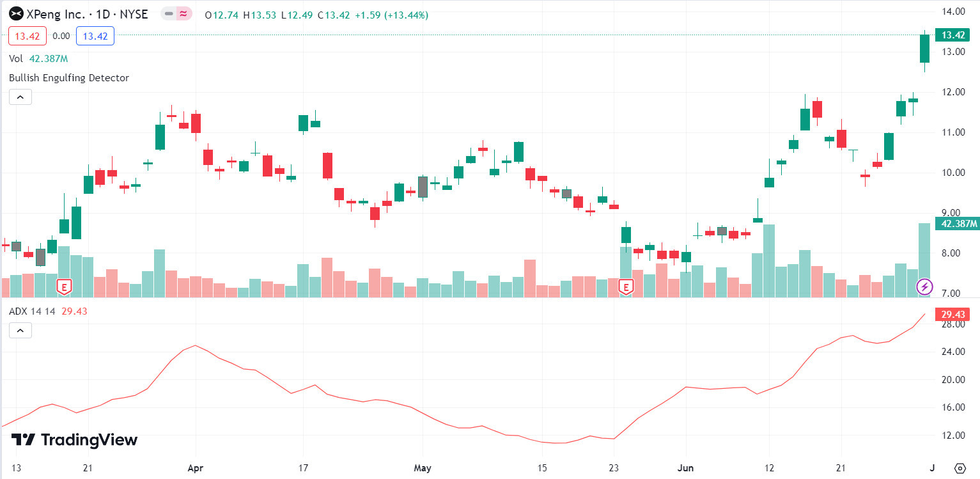Select the Vol indicator legend label
Image resolution: width=980 pixels, height=479 pixels.
16,59
